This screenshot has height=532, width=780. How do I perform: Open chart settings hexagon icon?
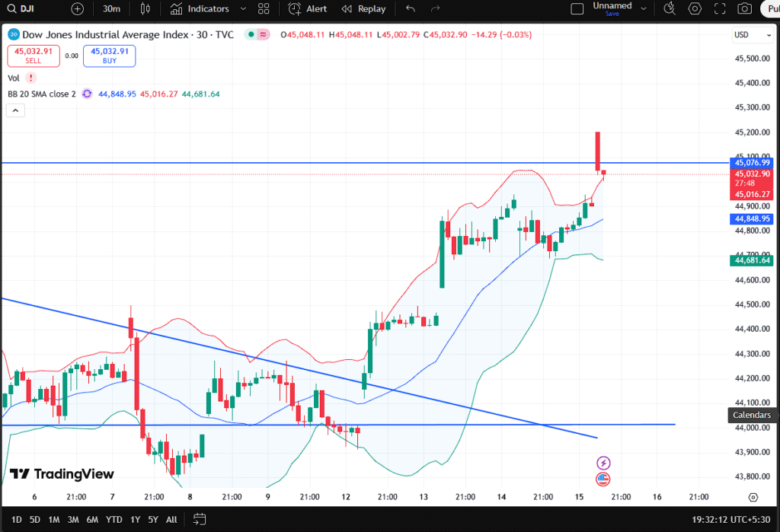695,9
